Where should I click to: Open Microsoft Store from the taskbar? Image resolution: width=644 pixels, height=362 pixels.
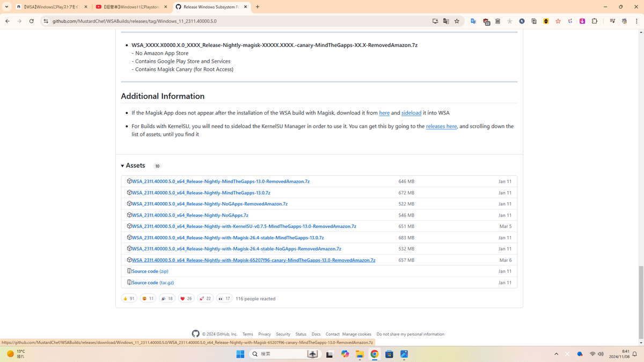coord(389,354)
